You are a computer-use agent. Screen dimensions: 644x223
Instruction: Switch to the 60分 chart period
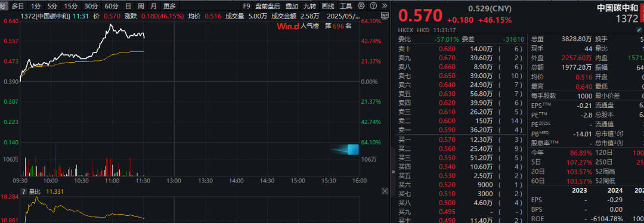click(112, 6)
